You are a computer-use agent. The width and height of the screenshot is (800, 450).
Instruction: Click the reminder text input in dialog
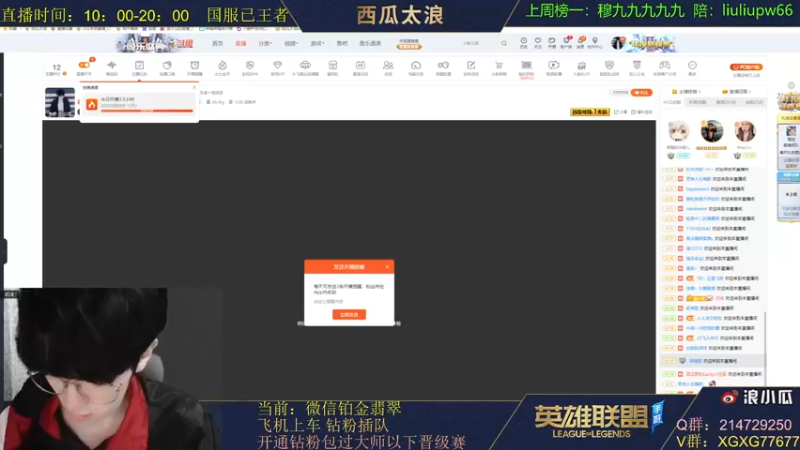(349, 302)
